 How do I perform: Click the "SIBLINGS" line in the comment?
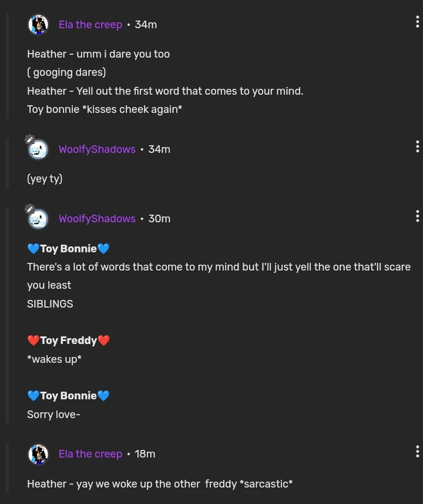pos(50,304)
